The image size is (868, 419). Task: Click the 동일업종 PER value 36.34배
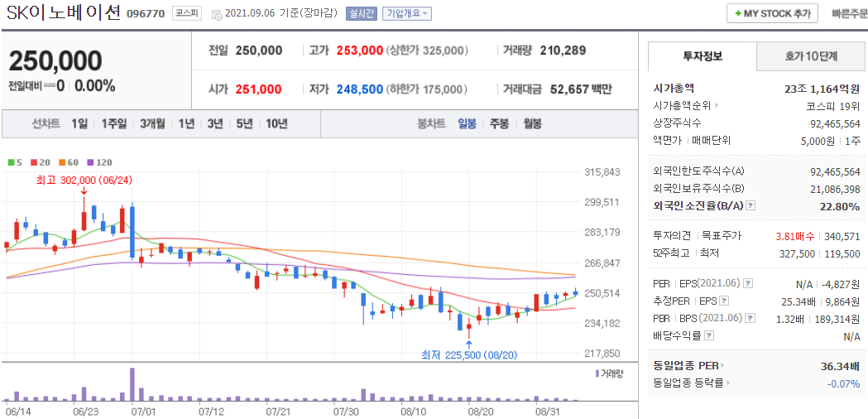[x=841, y=366]
